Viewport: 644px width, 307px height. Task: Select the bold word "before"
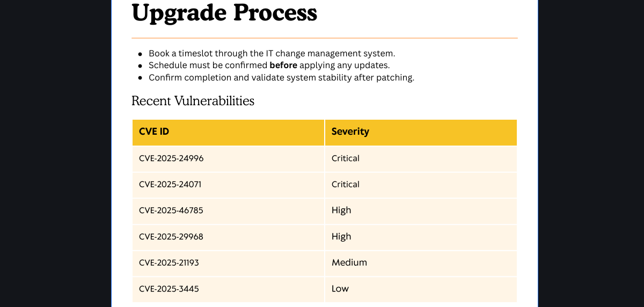283,65
